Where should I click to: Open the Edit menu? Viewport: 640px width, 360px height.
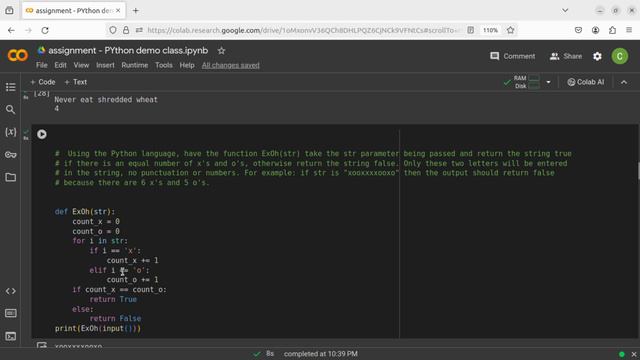tap(60, 65)
